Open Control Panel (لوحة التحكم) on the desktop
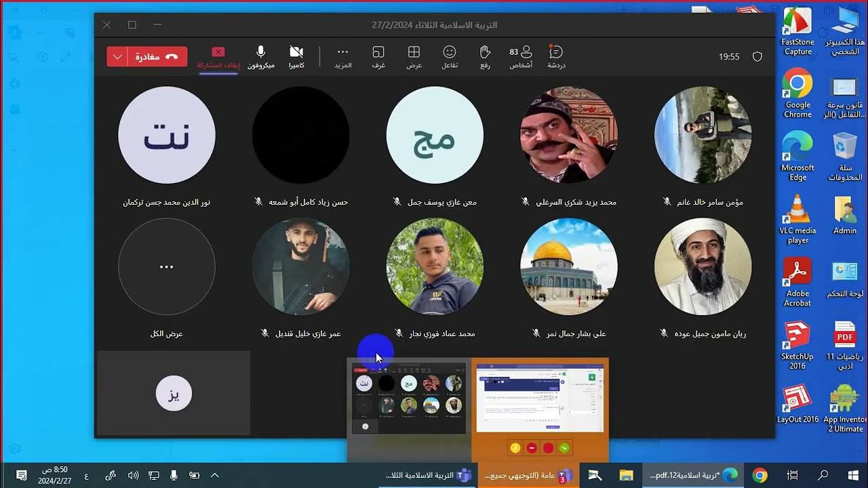This screenshot has width=868, height=488. [x=845, y=279]
